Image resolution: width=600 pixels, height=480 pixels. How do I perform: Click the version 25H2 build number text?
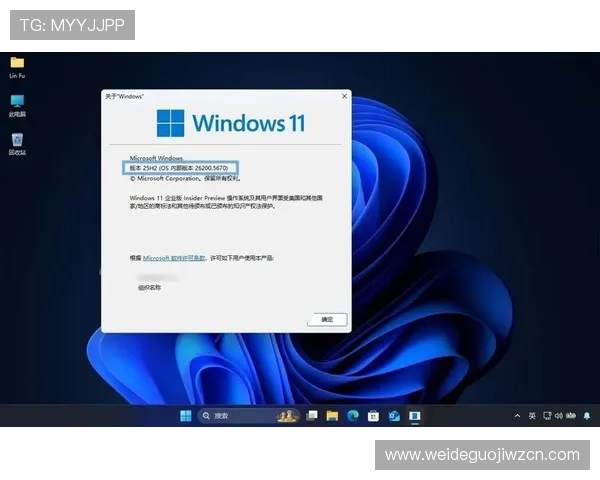click(179, 168)
